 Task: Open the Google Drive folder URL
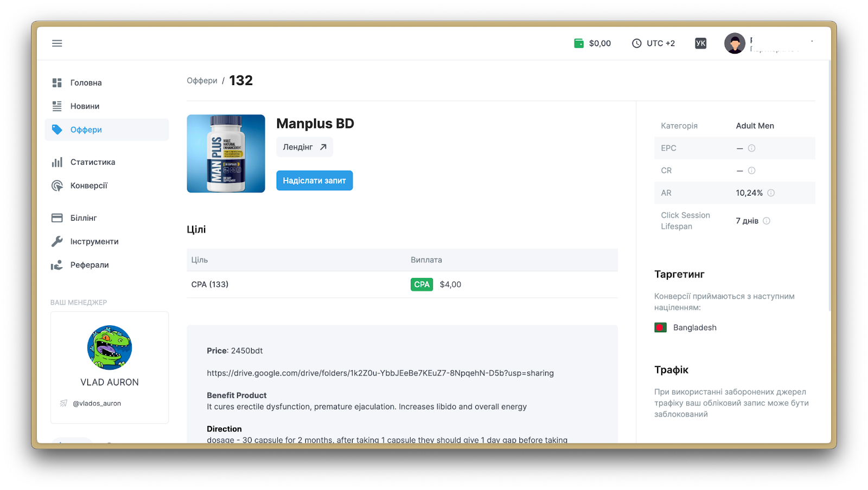(x=380, y=373)
